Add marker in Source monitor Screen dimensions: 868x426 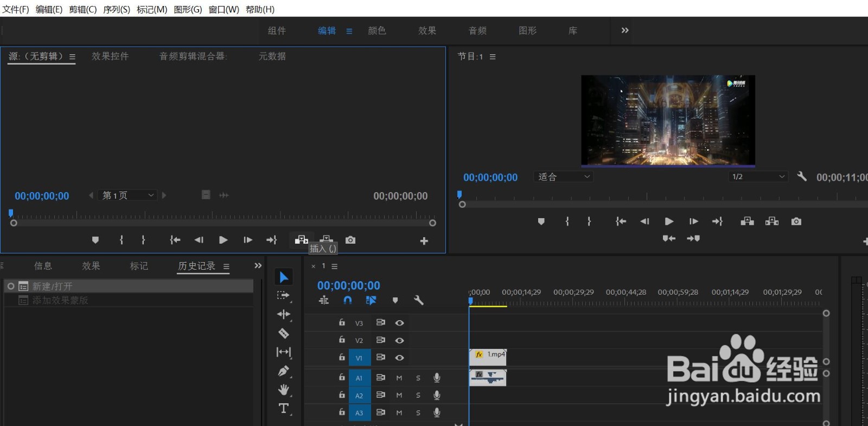pos(95,240)
